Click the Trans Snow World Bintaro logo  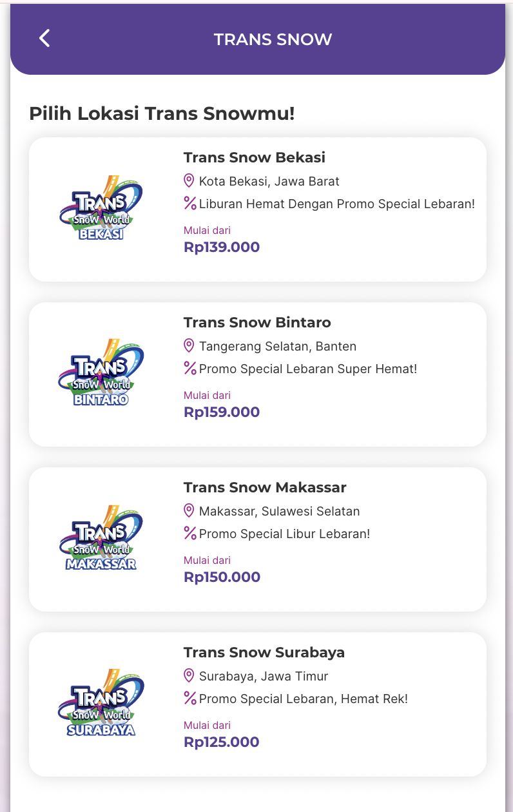tap(101, 373)
